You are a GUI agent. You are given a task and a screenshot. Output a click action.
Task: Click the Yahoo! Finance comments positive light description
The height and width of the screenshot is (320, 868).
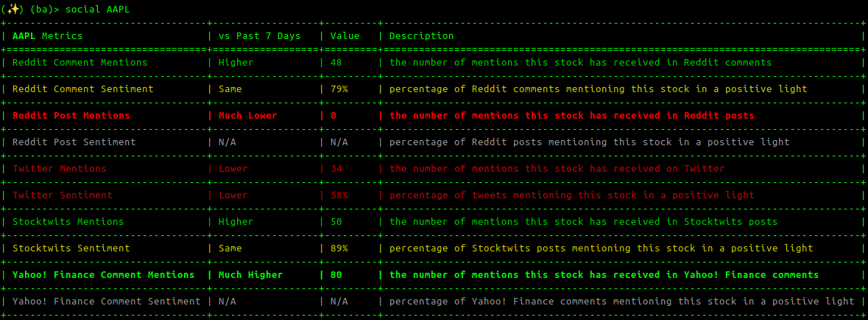click(621, 302)
